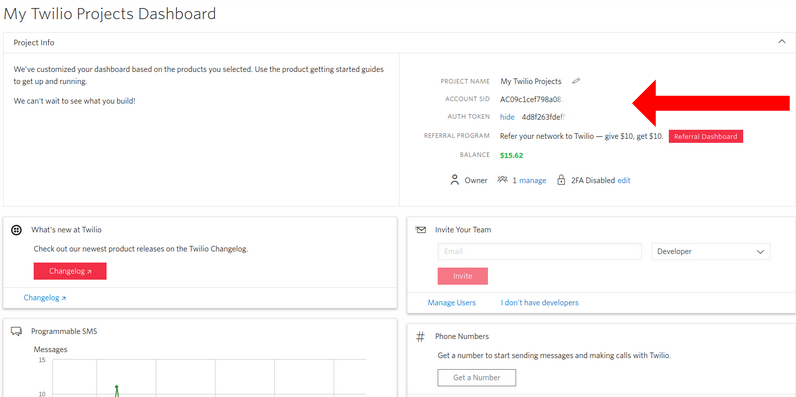Click the manage users link

[x=533, y=180]
